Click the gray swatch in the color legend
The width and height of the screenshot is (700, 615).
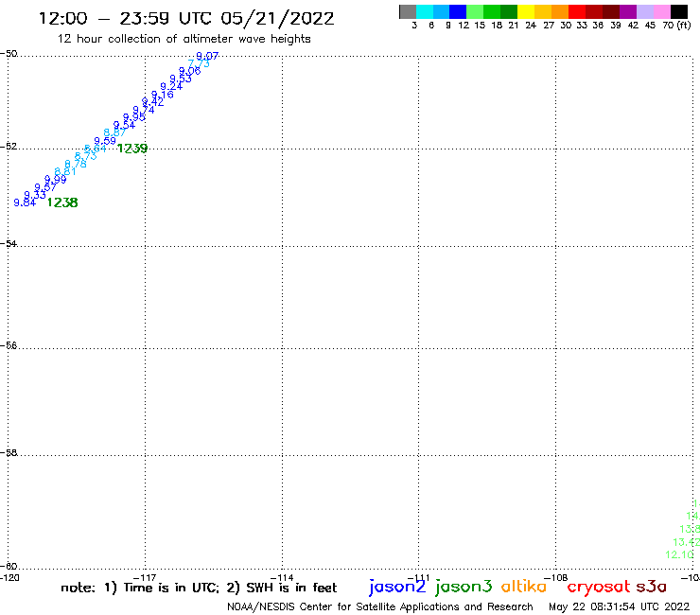[x=408, y=11]
